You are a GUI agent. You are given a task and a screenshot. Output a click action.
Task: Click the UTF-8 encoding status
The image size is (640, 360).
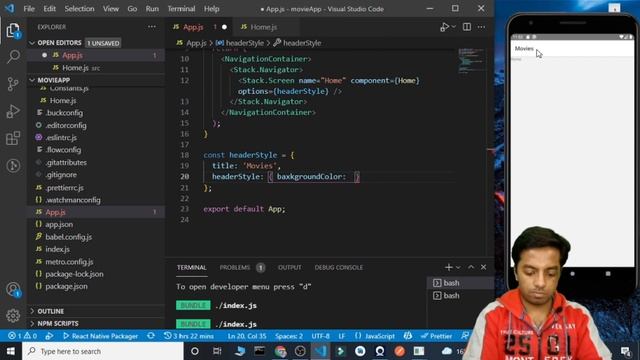coord(320,336)
